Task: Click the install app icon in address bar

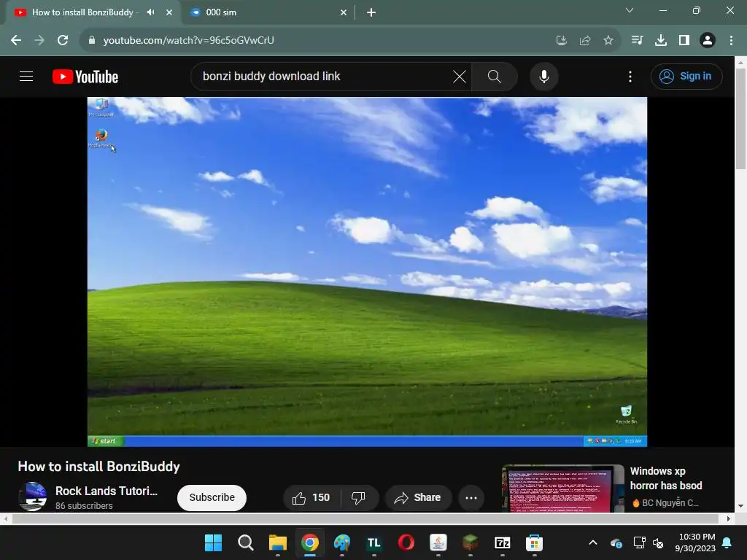Action: (562, 41)
